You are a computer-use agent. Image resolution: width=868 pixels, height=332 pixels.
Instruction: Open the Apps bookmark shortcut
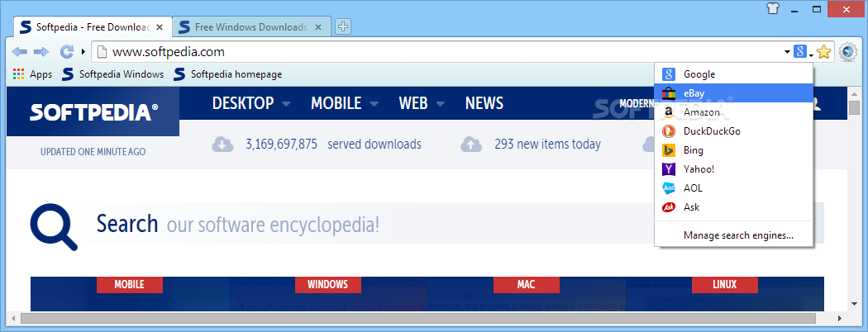[x=33, y=74]
